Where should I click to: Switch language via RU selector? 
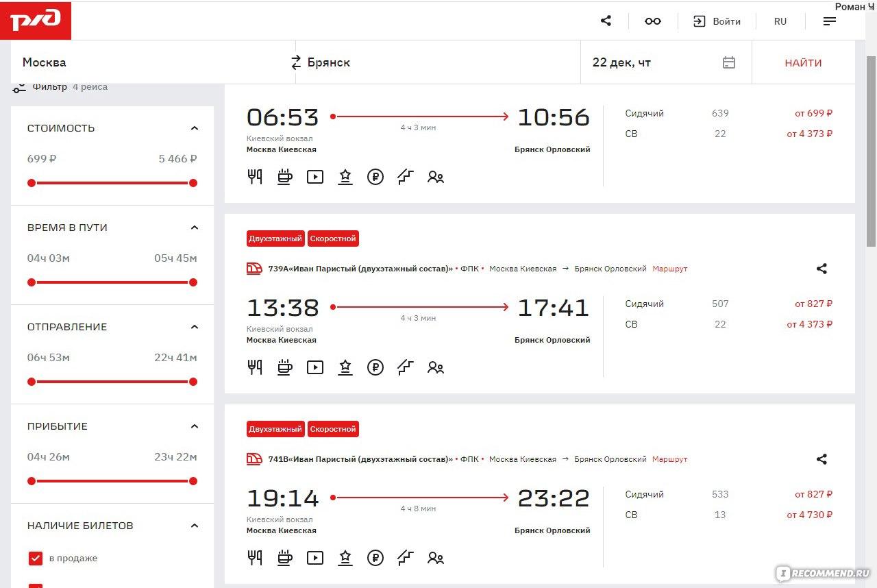coord(780,21)
